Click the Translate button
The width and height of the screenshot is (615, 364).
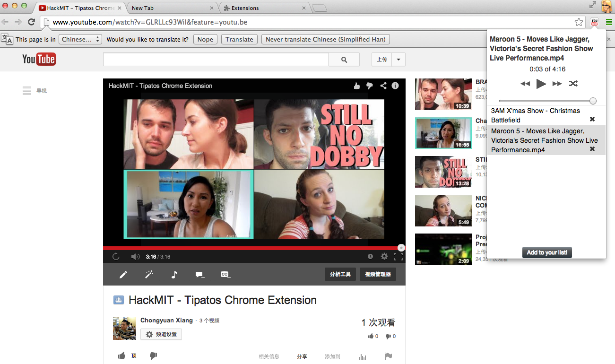(239, 39)
